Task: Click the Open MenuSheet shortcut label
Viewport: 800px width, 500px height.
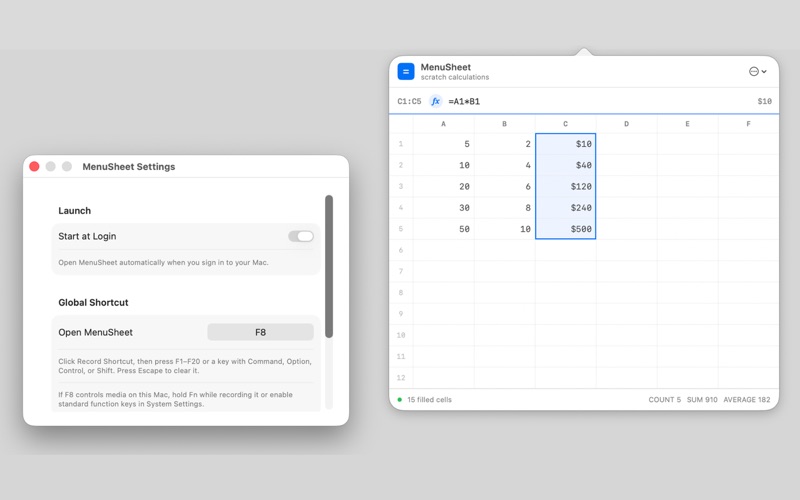Action: click(x=95, y=332)
